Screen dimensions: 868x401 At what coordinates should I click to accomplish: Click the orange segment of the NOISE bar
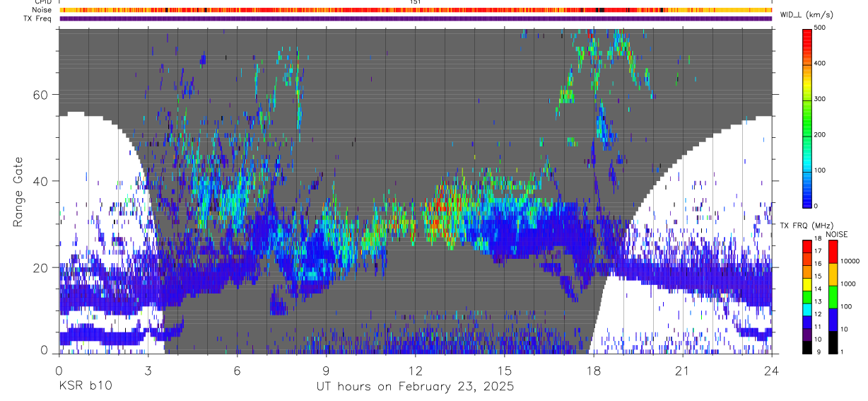coord(832,274)
